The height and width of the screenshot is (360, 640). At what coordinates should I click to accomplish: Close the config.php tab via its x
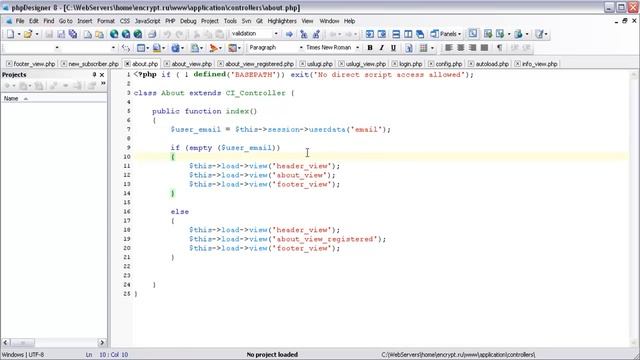click(431, 64)
